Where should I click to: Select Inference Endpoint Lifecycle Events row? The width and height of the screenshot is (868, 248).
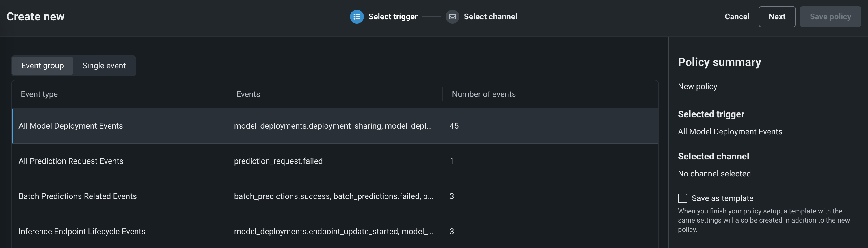(82, 232)
